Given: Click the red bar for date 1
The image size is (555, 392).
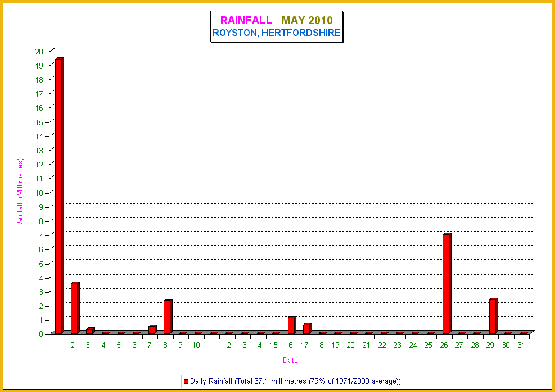Looking at the screenshot, I should (x=59, y=196).
